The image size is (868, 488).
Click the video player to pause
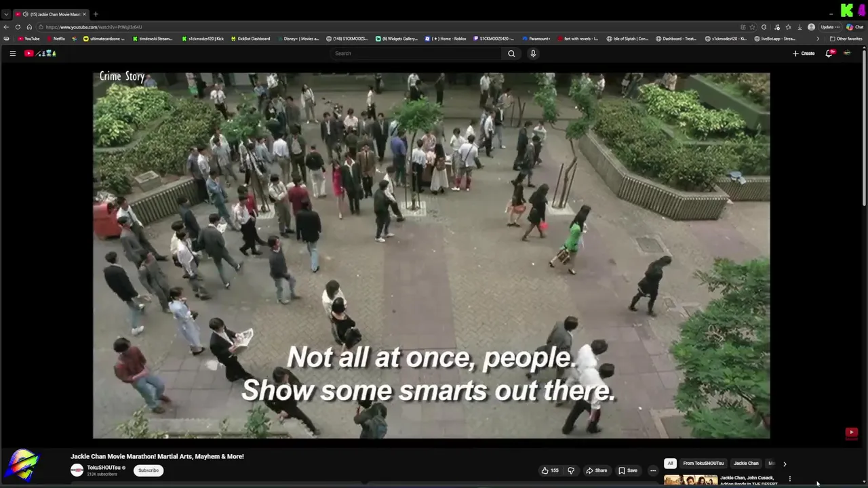tap(431, 256)
